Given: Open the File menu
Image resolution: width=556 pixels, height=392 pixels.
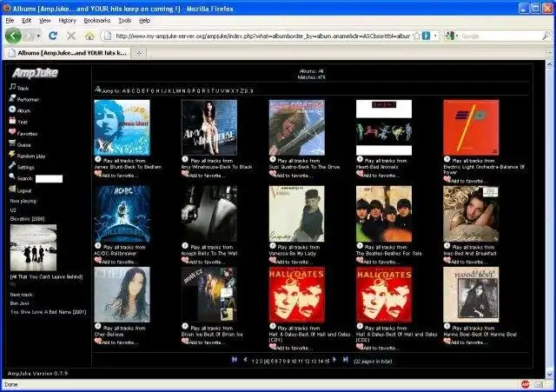Looking at the screenshot, I should (10, 21).
